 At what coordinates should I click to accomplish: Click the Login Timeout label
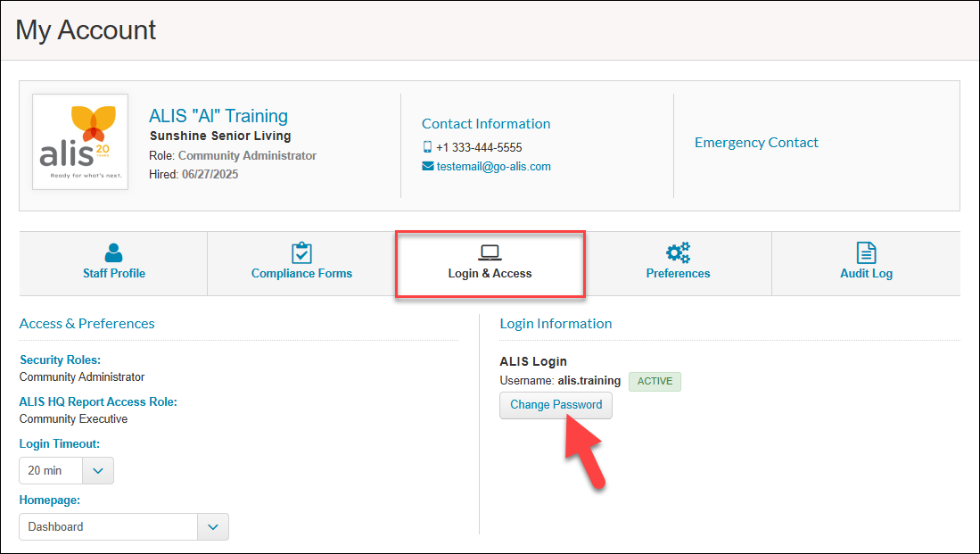(x=60, y=444)
